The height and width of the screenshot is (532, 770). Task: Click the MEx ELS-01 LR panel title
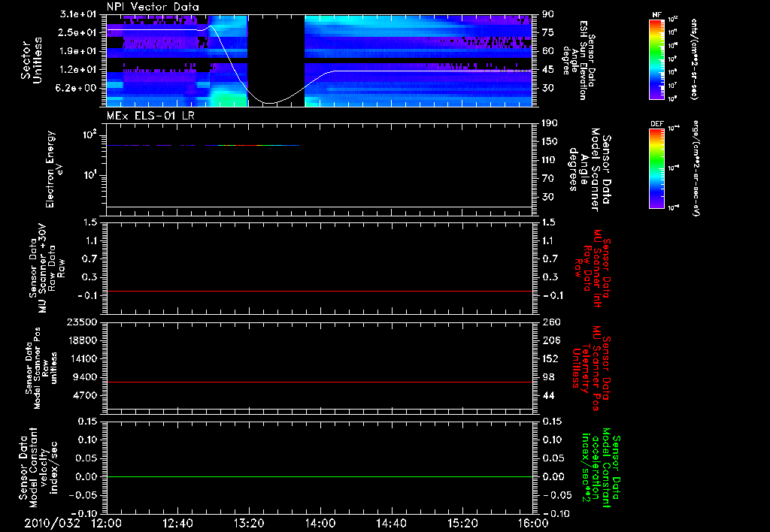point(150,116)
